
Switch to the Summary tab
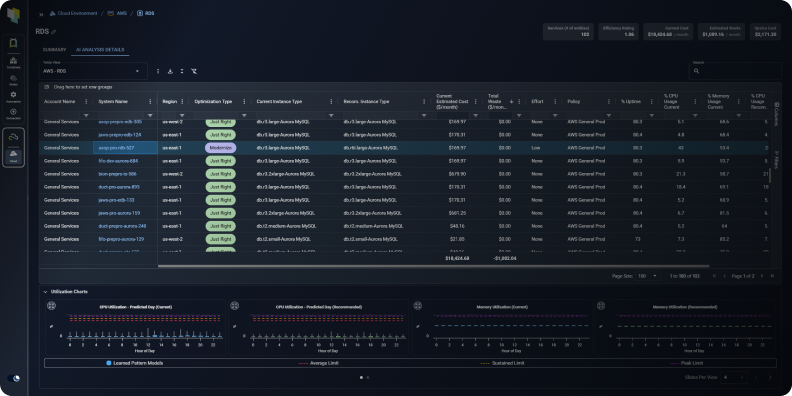pos(55,50)
